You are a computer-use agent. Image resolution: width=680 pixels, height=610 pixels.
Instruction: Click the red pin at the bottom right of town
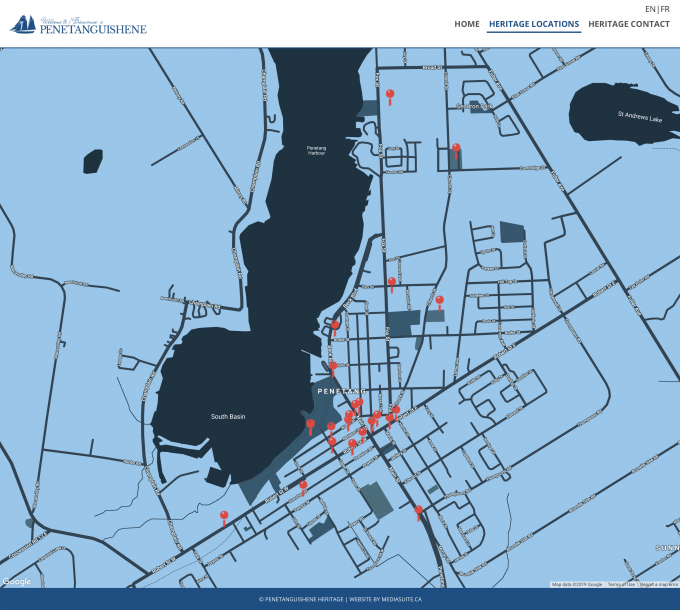418,511
